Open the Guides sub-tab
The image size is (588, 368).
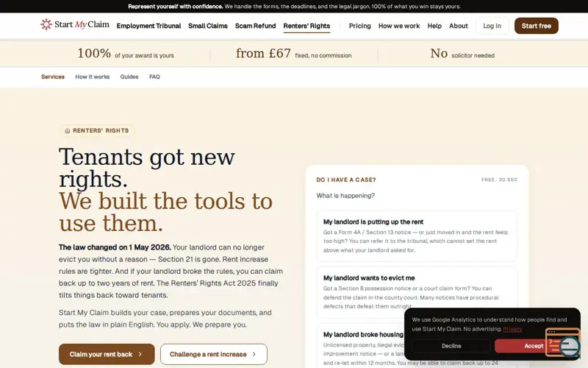[x=129, y=77]
